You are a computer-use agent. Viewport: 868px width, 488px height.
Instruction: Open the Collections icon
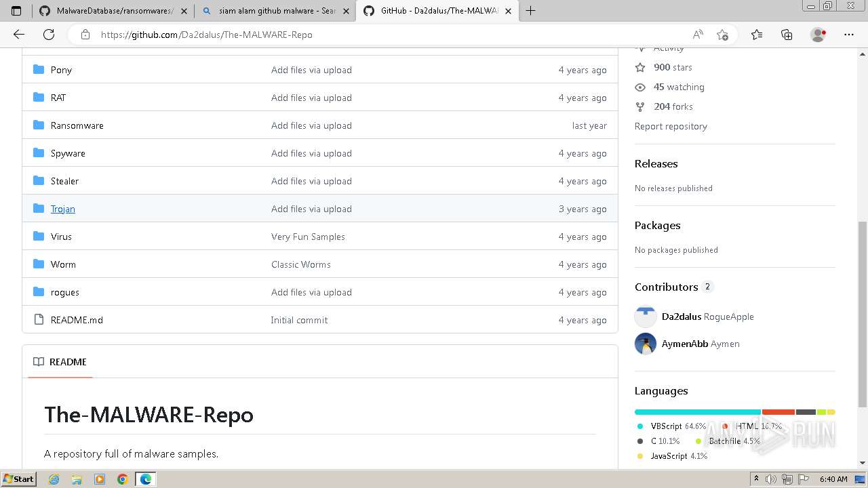coord(787,35)
